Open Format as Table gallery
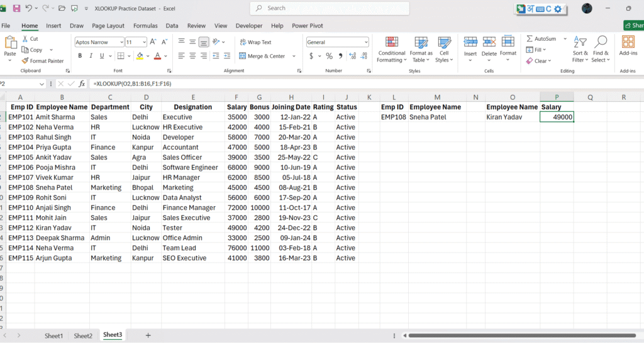 421,49
